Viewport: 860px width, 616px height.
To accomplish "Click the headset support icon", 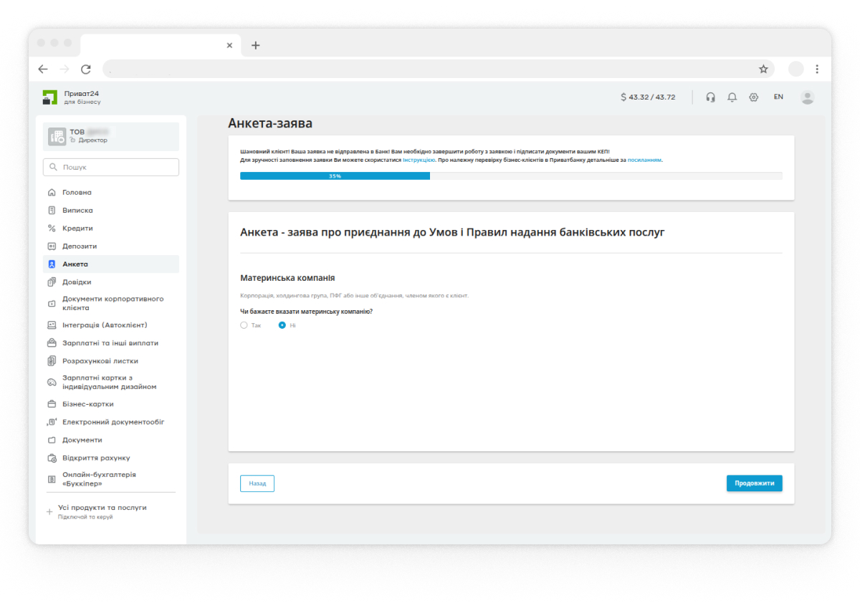I will [x=710, y=97].
